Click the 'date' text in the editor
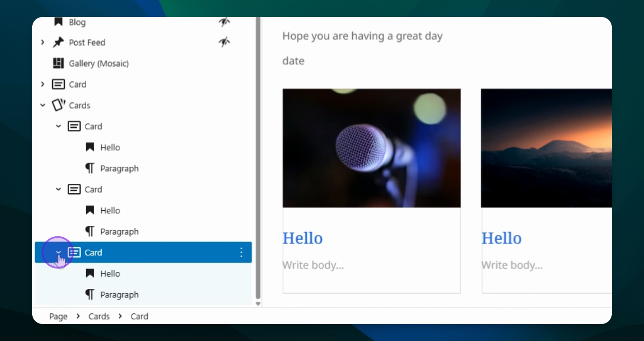The height and width of the screenshot is (341, 644). [x=293, y=61]
